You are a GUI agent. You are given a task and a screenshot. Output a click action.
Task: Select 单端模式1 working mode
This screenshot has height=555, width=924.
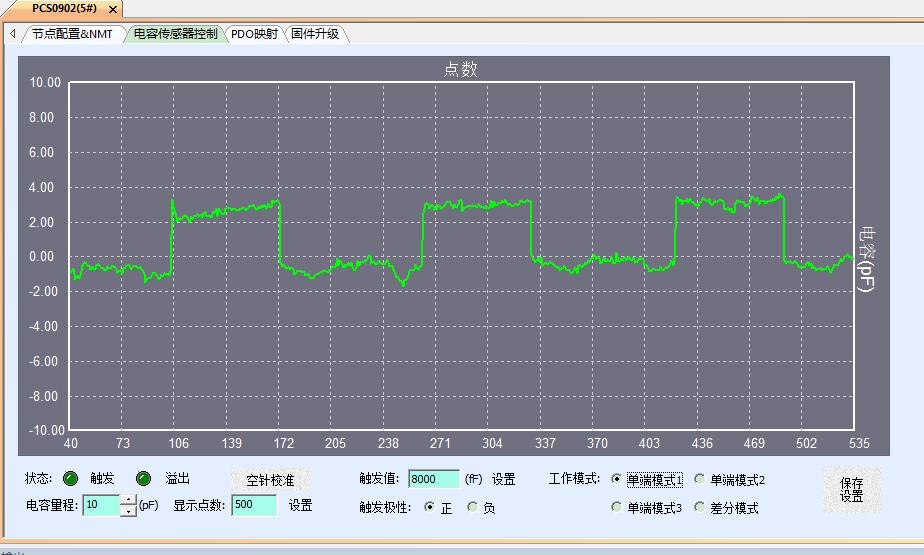pyautogui.click(x=615, y=480)
